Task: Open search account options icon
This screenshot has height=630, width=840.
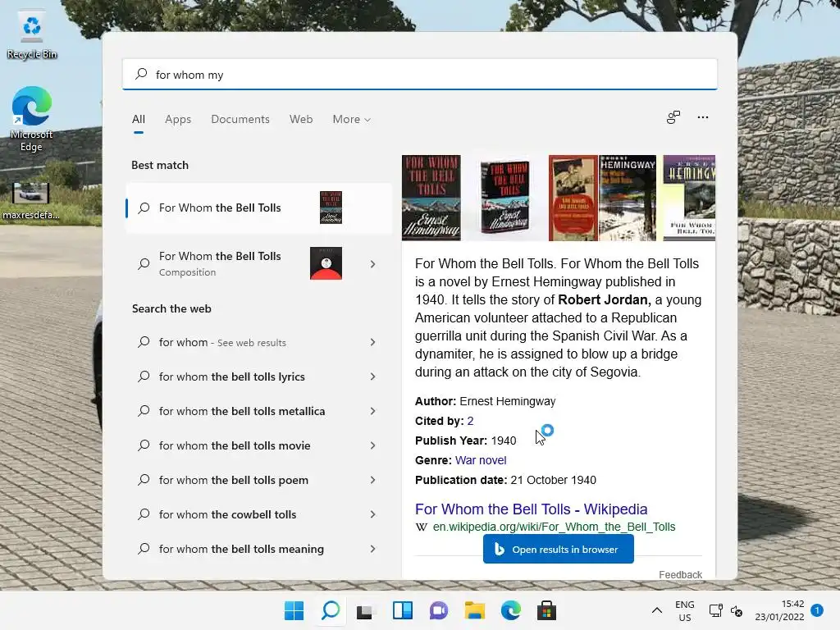Action: pos(673,117)
